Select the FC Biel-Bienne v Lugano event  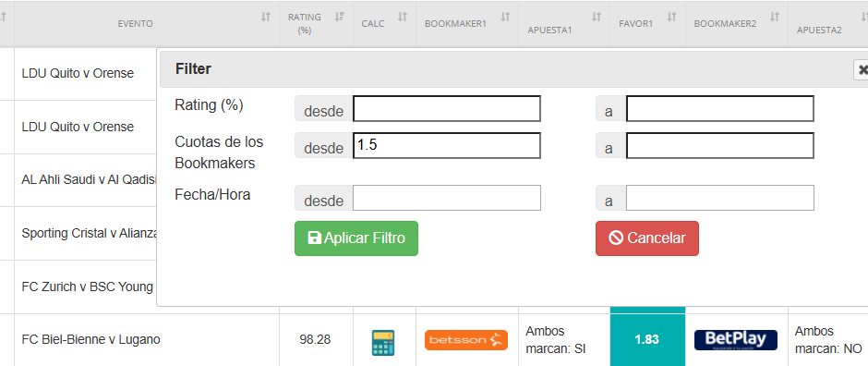pyautogui.click(x=90, y=339)
